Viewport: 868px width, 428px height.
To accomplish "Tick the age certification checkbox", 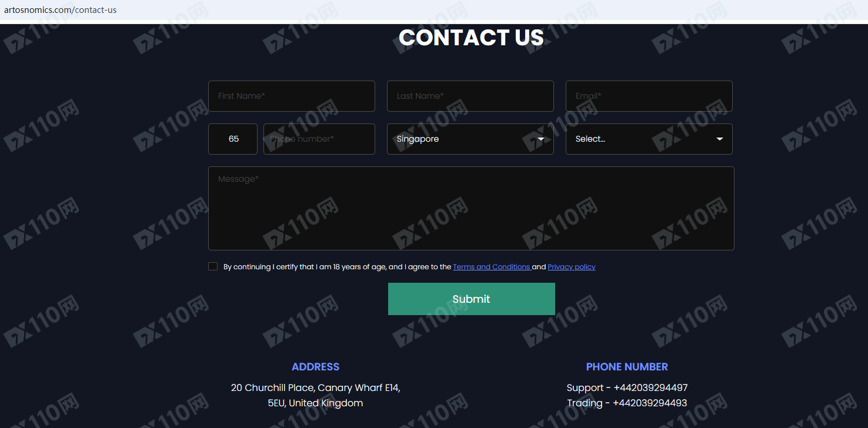I will [213, 266].
